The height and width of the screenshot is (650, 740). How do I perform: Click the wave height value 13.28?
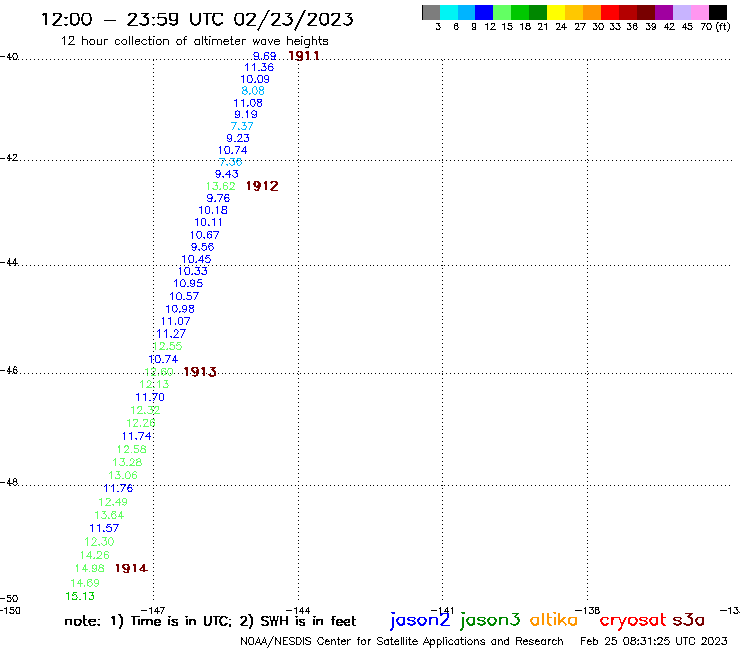(127, 463)
